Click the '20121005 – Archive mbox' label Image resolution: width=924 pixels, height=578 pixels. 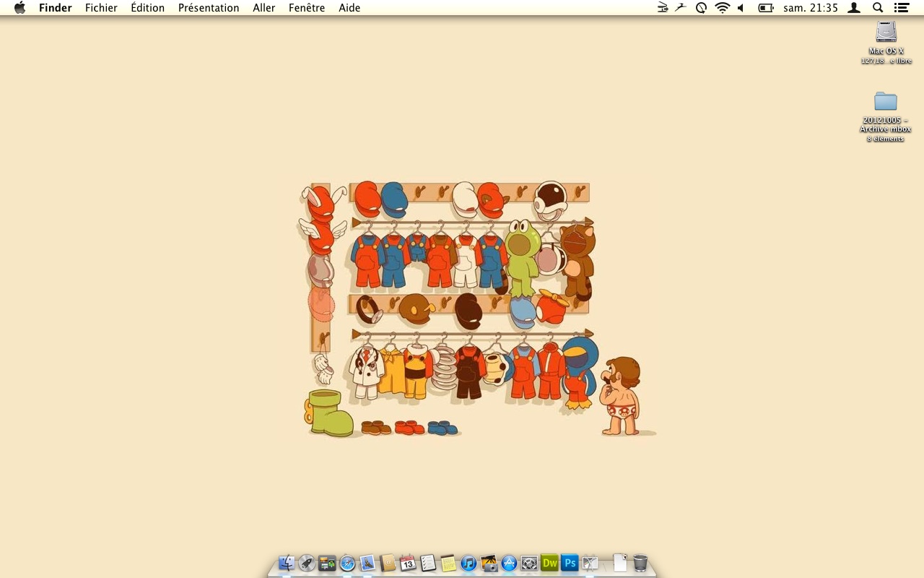tap(886, 125)
